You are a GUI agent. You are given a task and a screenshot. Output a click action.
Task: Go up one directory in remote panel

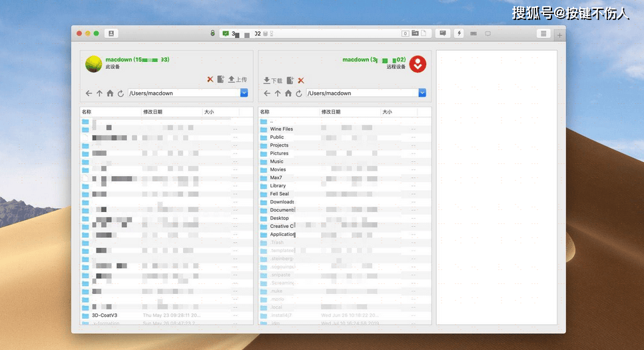[x=278, y=93]
